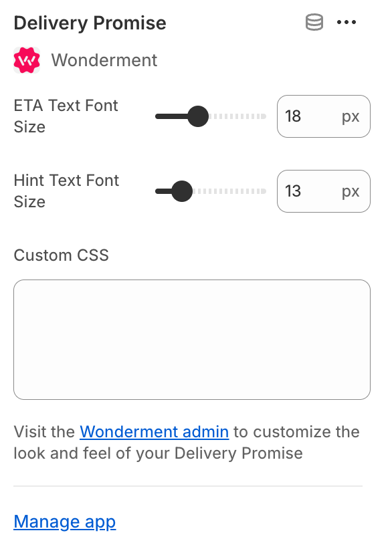Screen dimensions: 392x559
Task: Click the Wonderment app name text
Action: 104,60
